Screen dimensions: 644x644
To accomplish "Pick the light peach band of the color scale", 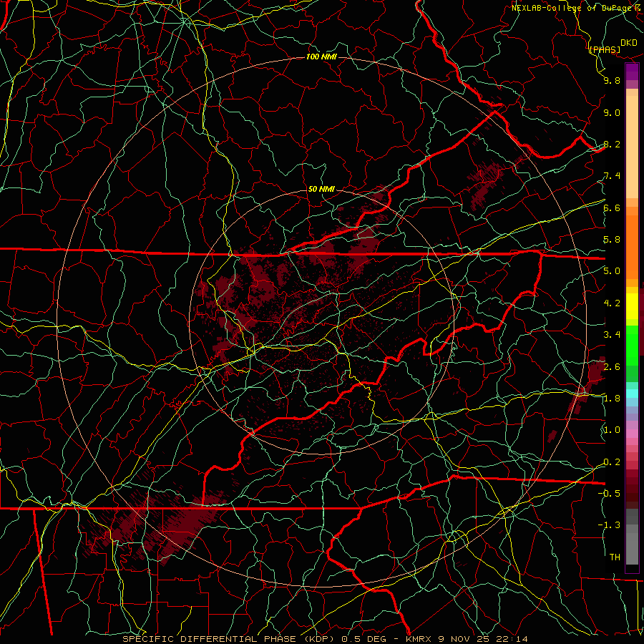I will [632, 146].
